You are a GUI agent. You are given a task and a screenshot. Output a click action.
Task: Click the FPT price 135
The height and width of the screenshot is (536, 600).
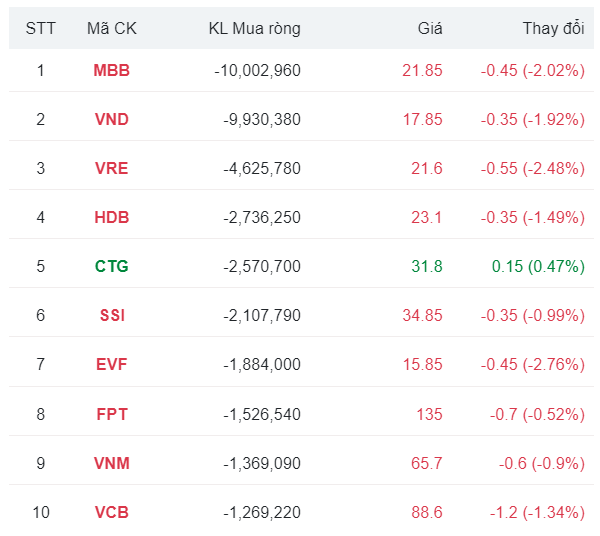(429, 414)
